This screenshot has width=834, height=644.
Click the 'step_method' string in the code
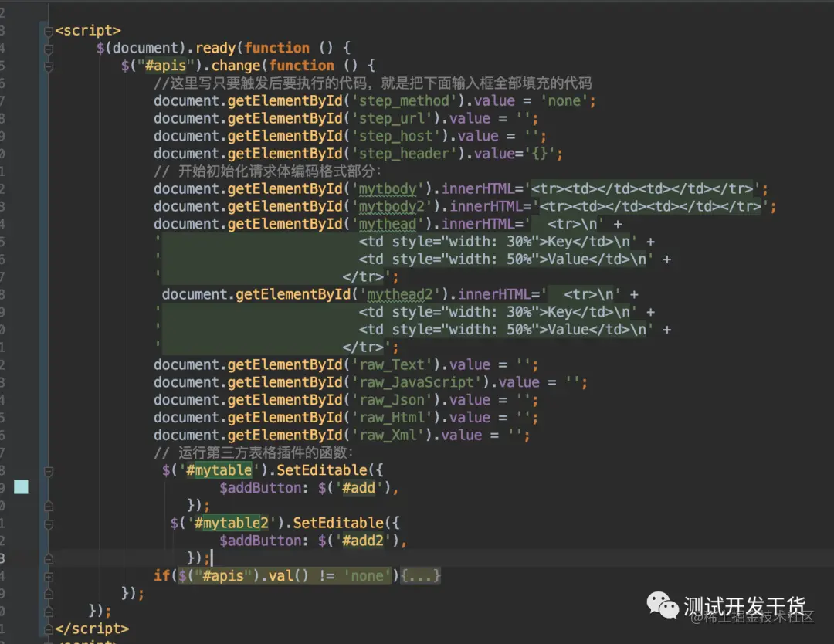[404, 100]
